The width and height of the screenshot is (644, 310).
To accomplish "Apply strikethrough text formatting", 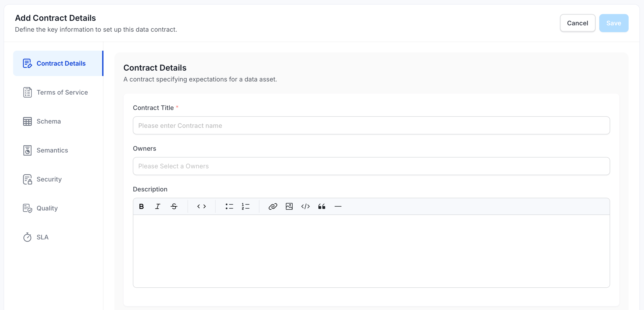I will pos(174,206).
